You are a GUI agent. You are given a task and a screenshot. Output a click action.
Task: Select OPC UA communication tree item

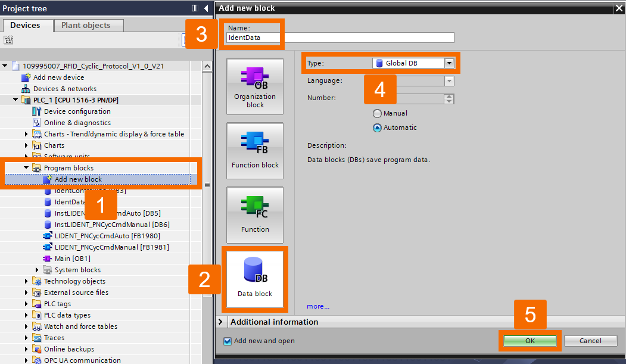pos(82,360)
